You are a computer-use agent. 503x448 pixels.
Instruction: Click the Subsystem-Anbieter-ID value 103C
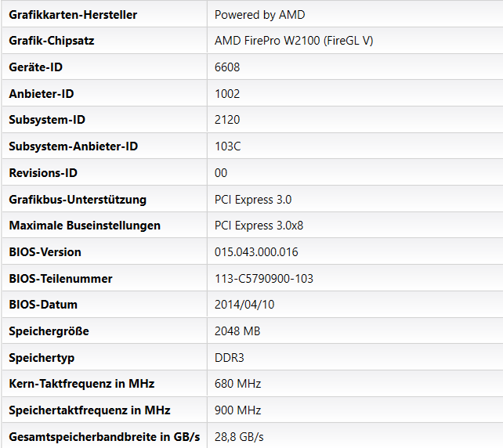pos(228,146)
